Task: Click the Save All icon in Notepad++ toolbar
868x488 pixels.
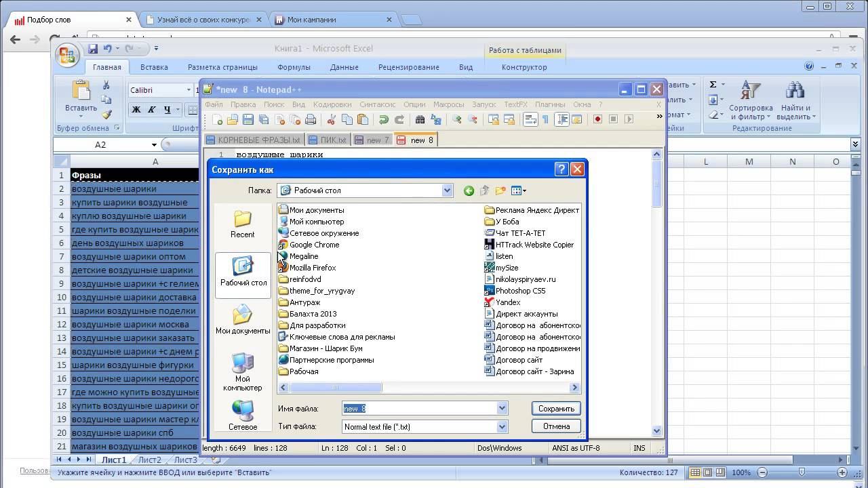Action: pyautogui.click(x=264, y=119)
